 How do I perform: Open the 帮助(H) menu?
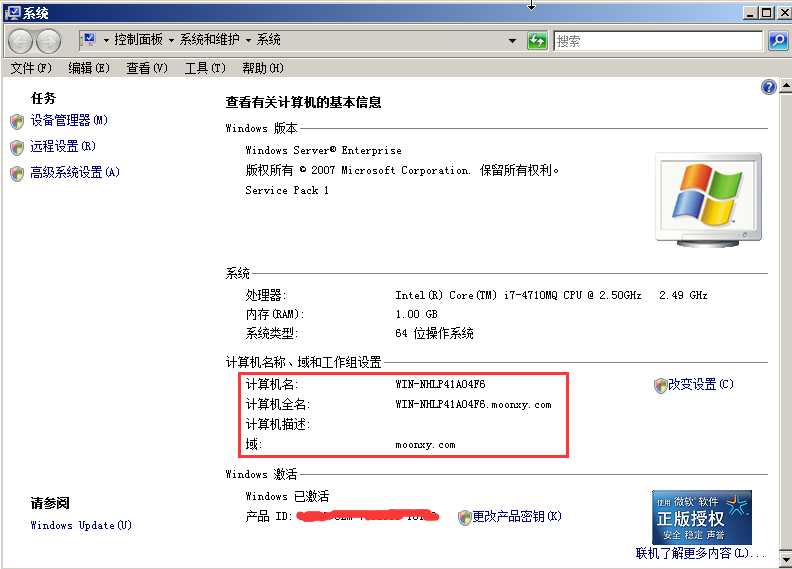pyautogui.click(x=263, y=68)
